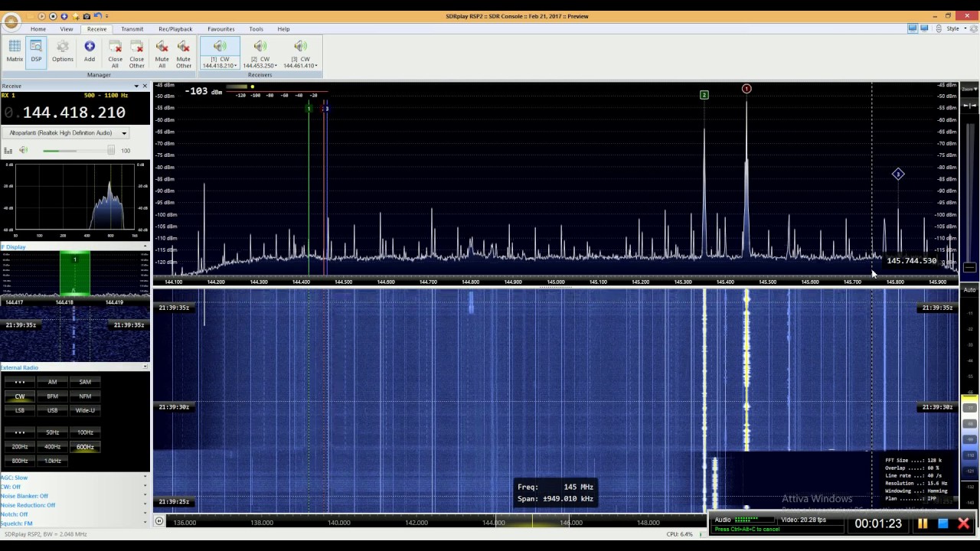The width and height of the screenshot is (980, 551).
Task: Click the audio level meter icon in Receive panel
Action: pos(9,151)
